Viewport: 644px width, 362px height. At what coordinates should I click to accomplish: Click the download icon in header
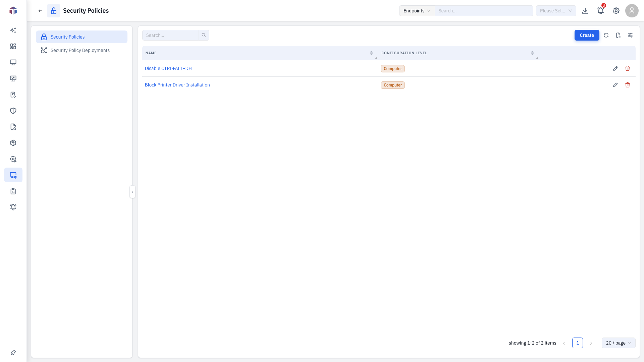coord(585,11)
